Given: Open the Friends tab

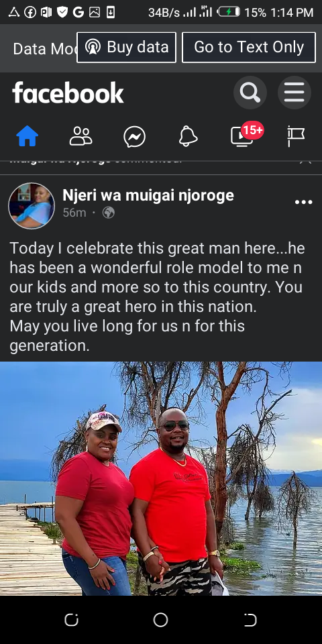Looking at the screenshot, I should 81,136.
